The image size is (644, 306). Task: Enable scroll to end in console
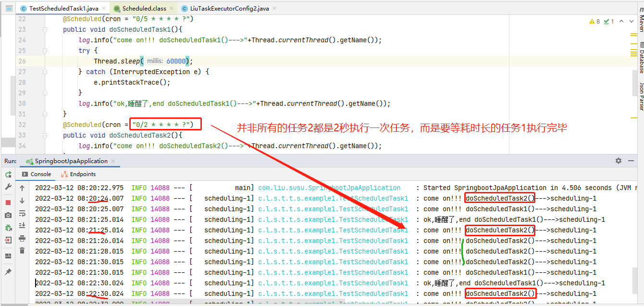[x=22, y=224]
